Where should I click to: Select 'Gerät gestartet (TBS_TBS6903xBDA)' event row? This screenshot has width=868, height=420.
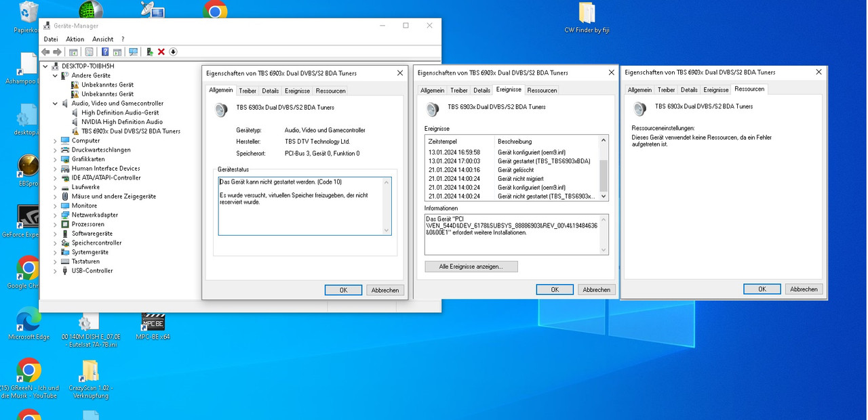(512, 161)
